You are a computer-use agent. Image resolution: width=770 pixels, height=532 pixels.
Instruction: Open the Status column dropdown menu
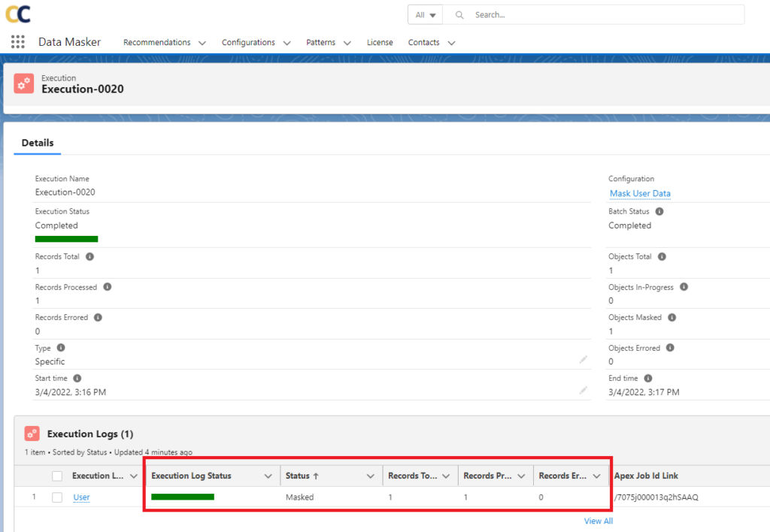[370, 475]
